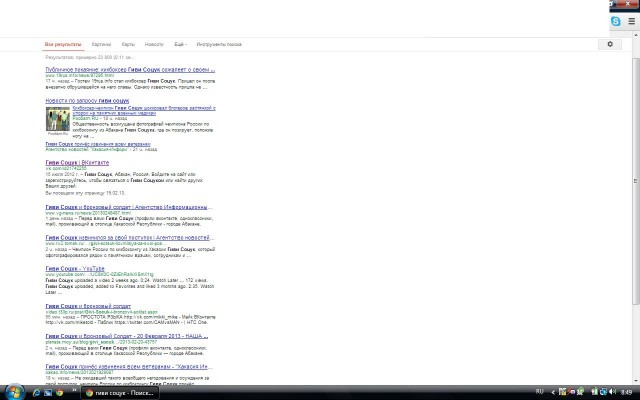Screen dimensions: 640x400
Task: Open the short Гиви Соцук и бронзовый солдат video result
Action: pyautogui.click(x=88, y=306)
